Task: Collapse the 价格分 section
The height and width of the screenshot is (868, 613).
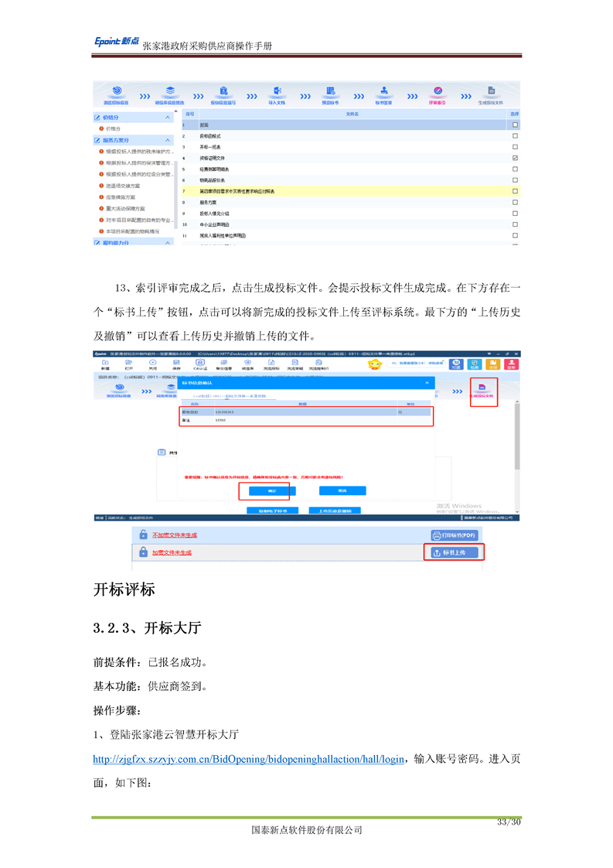Action: [x=169, y=118]
